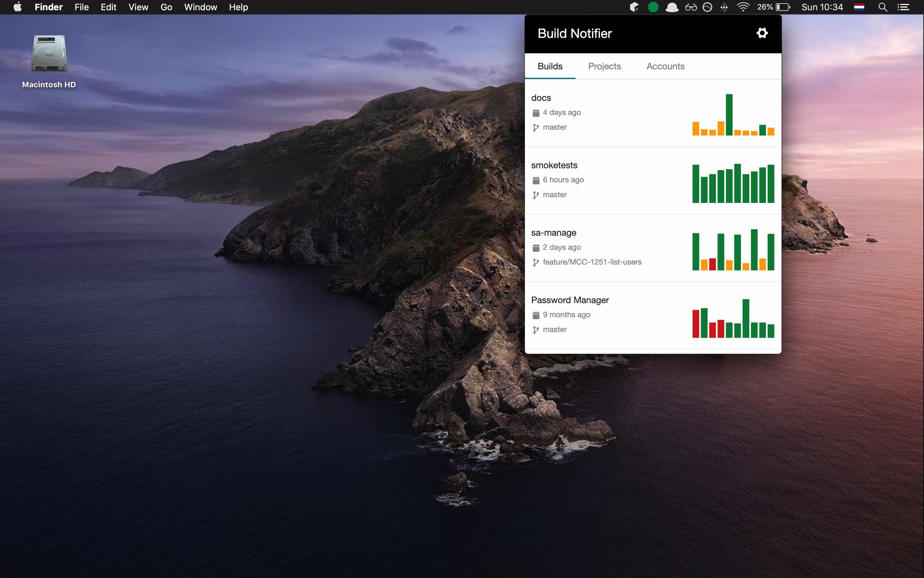Screen dimensions: 924x578
Task: Click the calendar icon in docs row
Action: [536, 113]
